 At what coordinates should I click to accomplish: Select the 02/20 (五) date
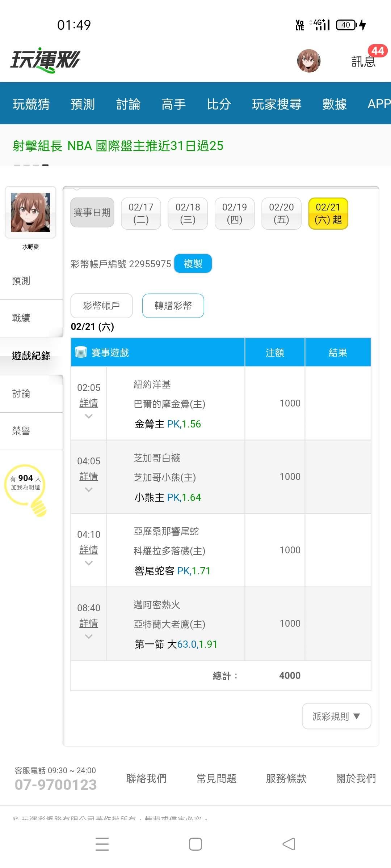[x=281, y=213]
